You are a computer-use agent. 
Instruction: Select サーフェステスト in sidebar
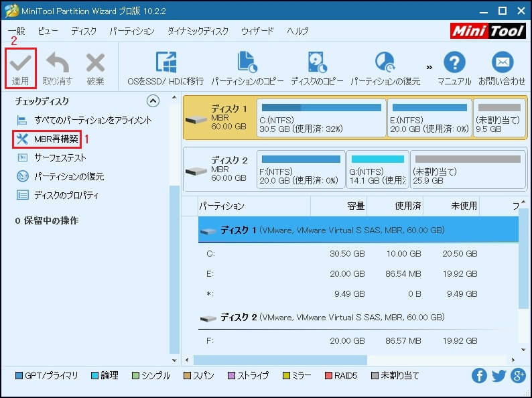[x=51, y=157]
